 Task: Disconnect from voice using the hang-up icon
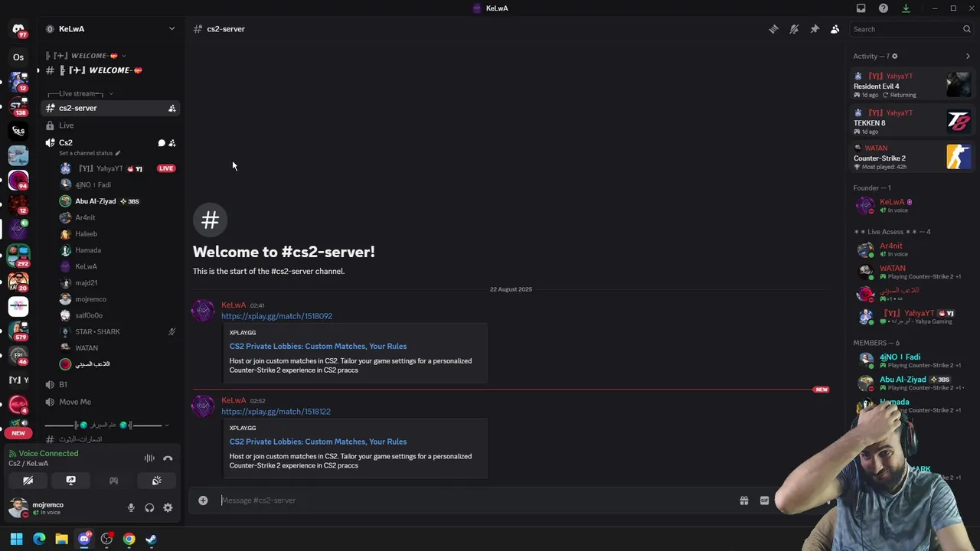(168, 458)
